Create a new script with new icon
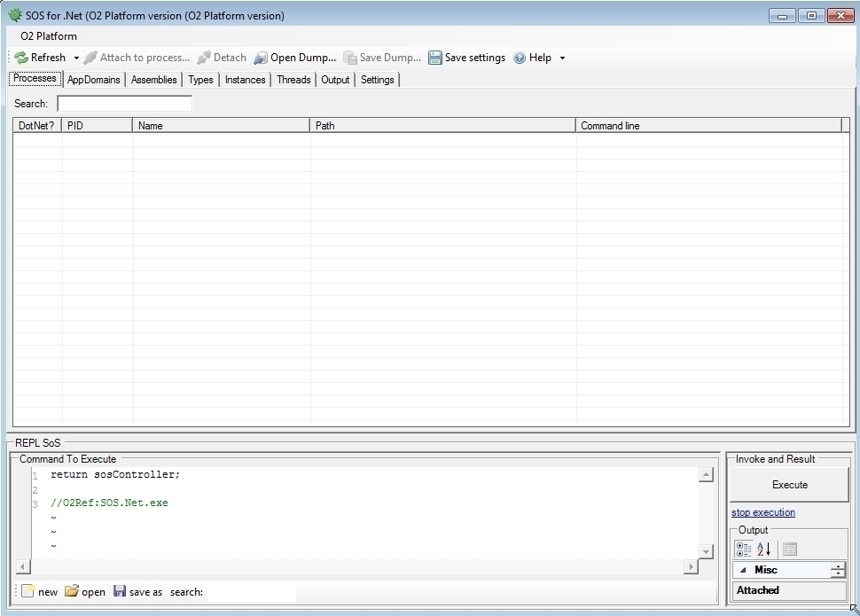The image size is (860, 616). coord(27,591)
